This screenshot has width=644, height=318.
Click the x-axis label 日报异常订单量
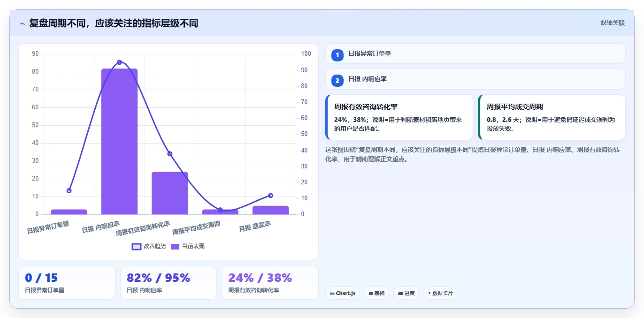48,227
